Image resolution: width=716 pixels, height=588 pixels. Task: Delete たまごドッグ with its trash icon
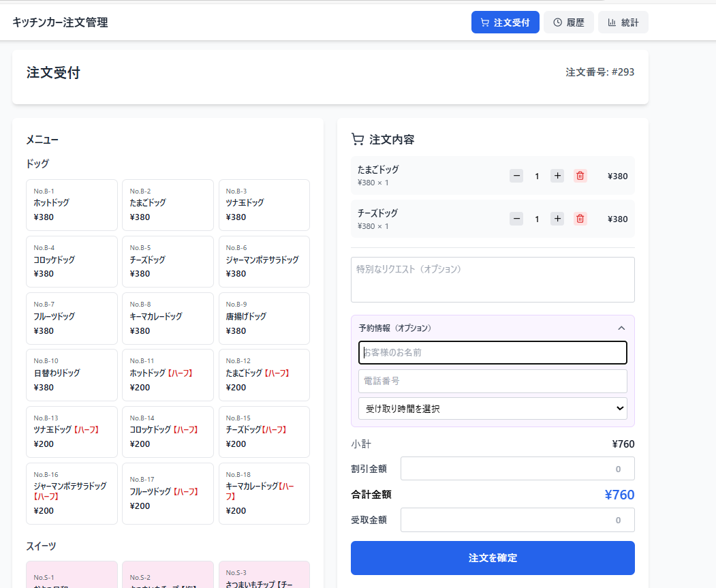tap(580, 176)
